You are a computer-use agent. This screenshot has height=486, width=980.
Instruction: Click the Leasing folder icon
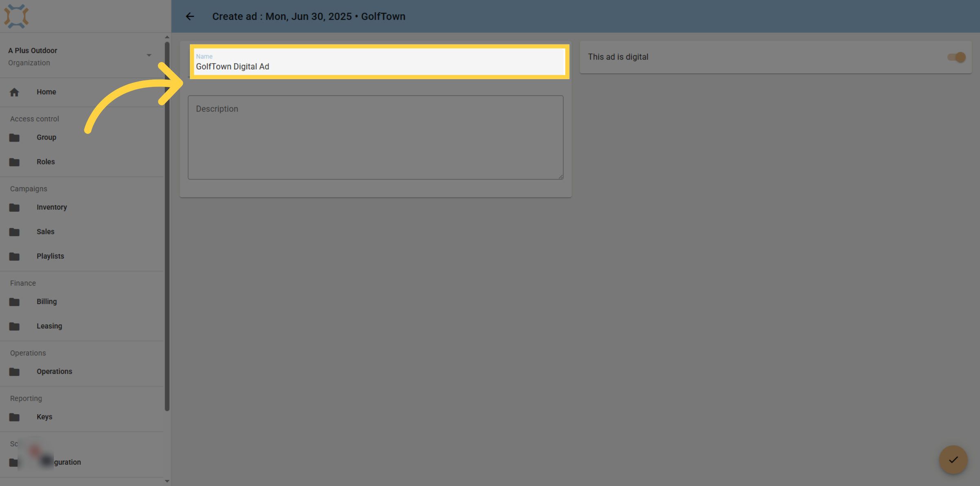pyautogui.click(x=14, y=326)
